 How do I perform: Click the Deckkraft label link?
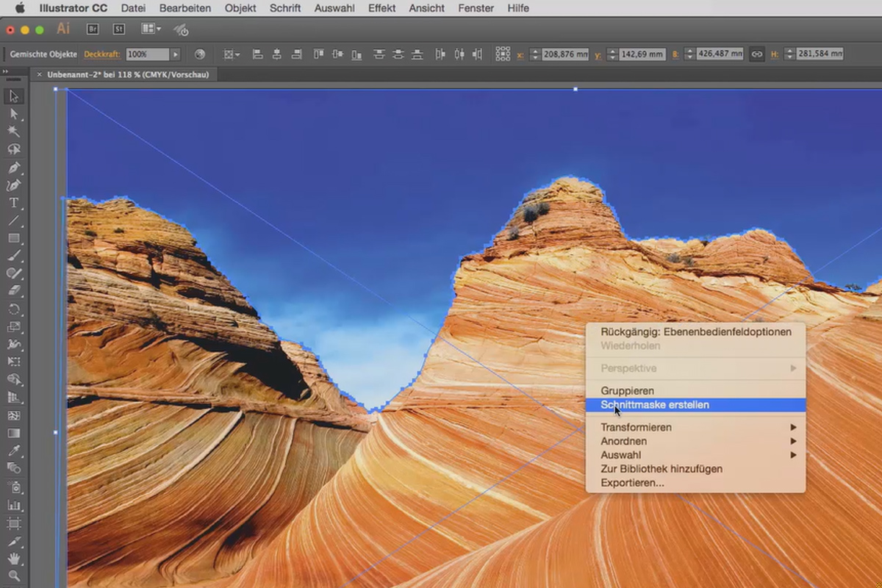click(x=101, y=54)
